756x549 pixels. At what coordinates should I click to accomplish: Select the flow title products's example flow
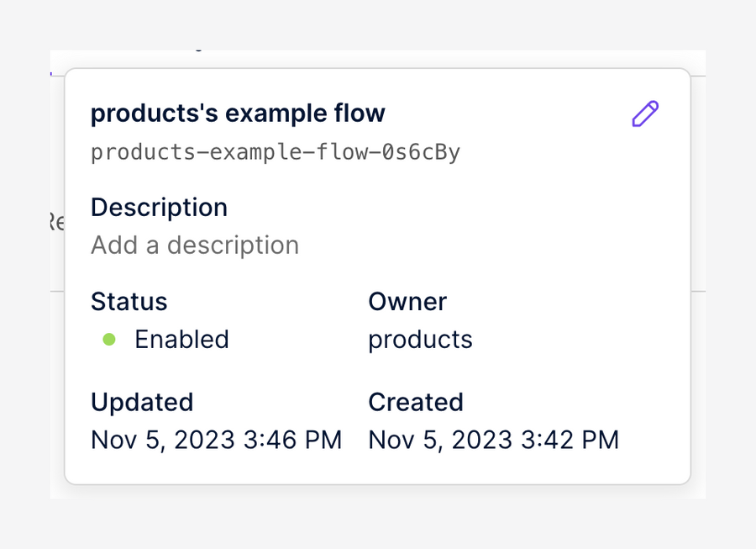coord(238,113)
